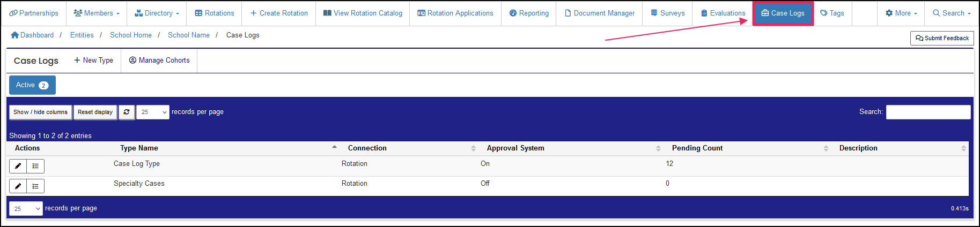This screenshot has width=980, height=227.
Task: Click Entities breadcrumb link
Action: (x=82, y=35)
